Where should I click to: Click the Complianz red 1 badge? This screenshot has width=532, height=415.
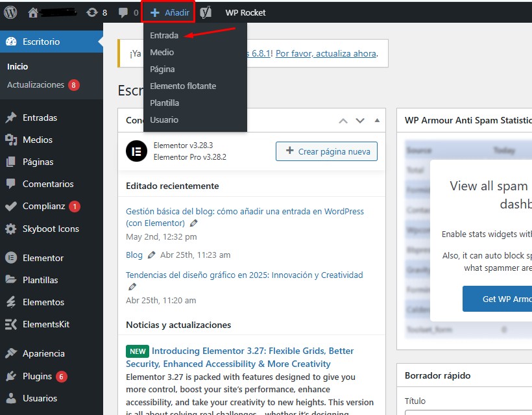pyautogui.click(x=75, y=206)
